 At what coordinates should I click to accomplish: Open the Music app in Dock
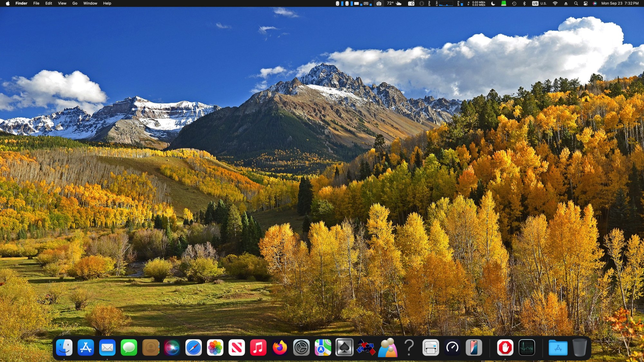coord(258,348)
